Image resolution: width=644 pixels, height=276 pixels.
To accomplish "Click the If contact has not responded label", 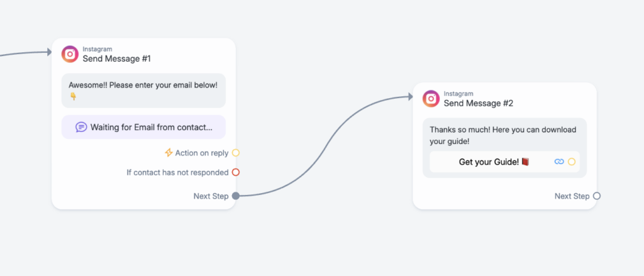I will point(177,172).
